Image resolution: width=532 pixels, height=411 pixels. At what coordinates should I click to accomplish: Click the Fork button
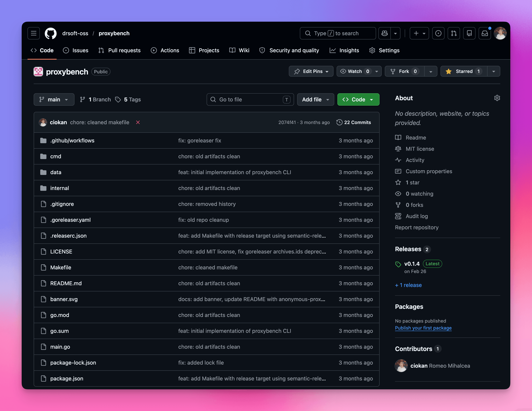coord(404,71)
